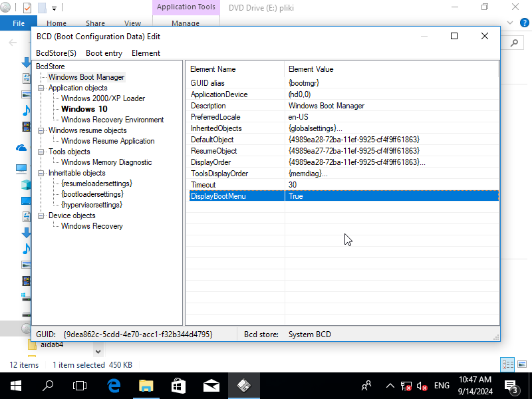Open the Windows Start menu
The height and width of the screenshot is (399, 532).
click(15, 386)
